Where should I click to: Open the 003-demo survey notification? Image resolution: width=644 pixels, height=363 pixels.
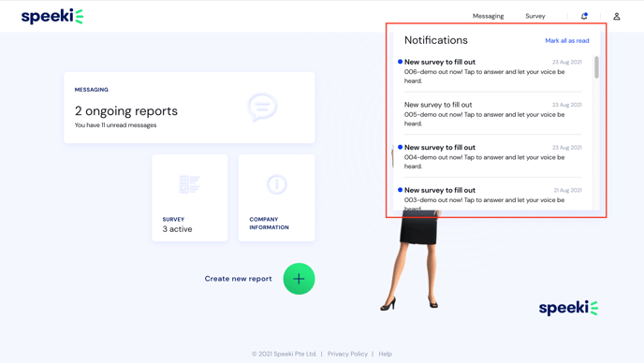(x=492, y=198)
